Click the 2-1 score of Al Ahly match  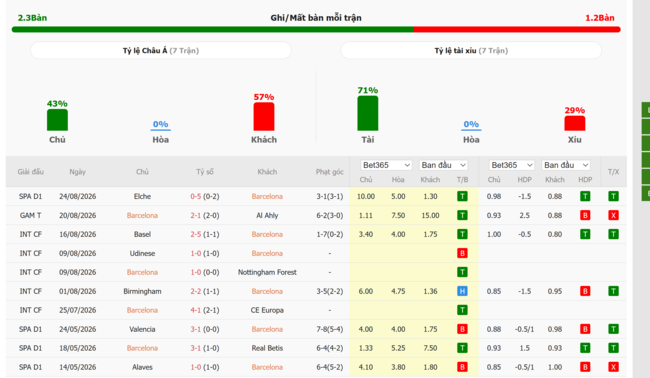[196, 216]
